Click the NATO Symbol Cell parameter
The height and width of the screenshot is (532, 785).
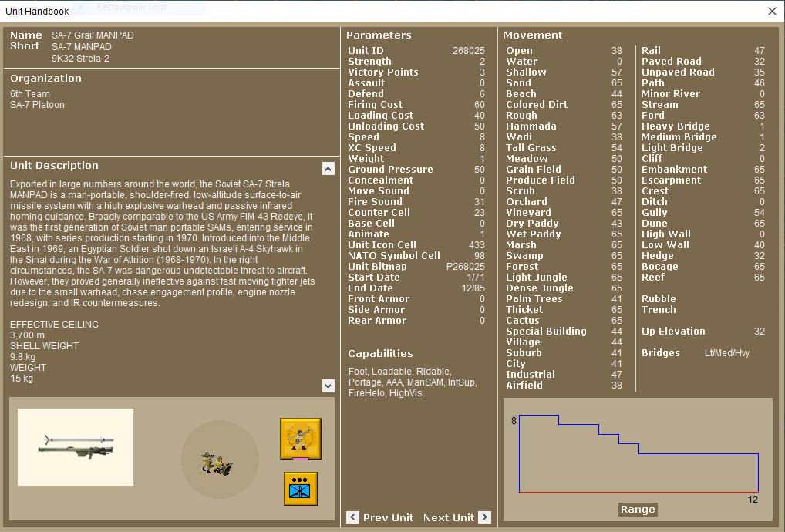(416, 256)
